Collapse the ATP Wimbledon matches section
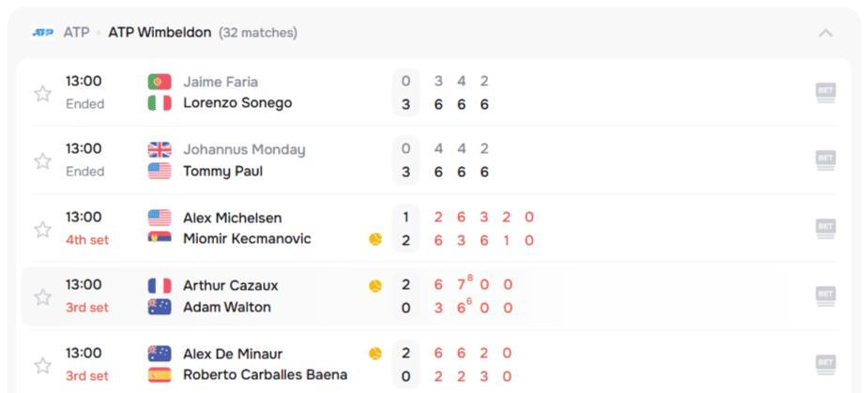This screenshot has height=393, width=868. [826, 33]
